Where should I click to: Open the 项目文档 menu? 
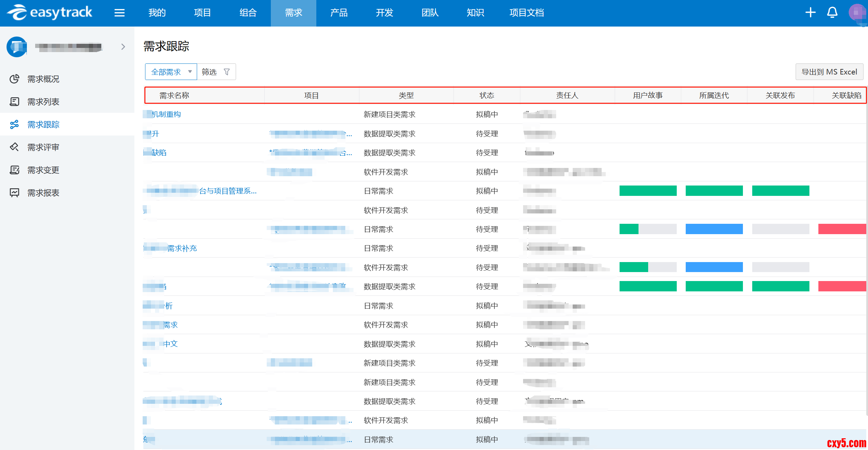click(x=526, y=13)
